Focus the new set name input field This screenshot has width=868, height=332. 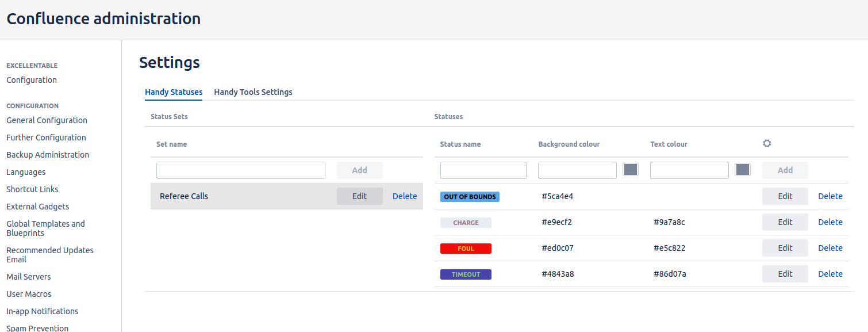[x=240, y=170]
